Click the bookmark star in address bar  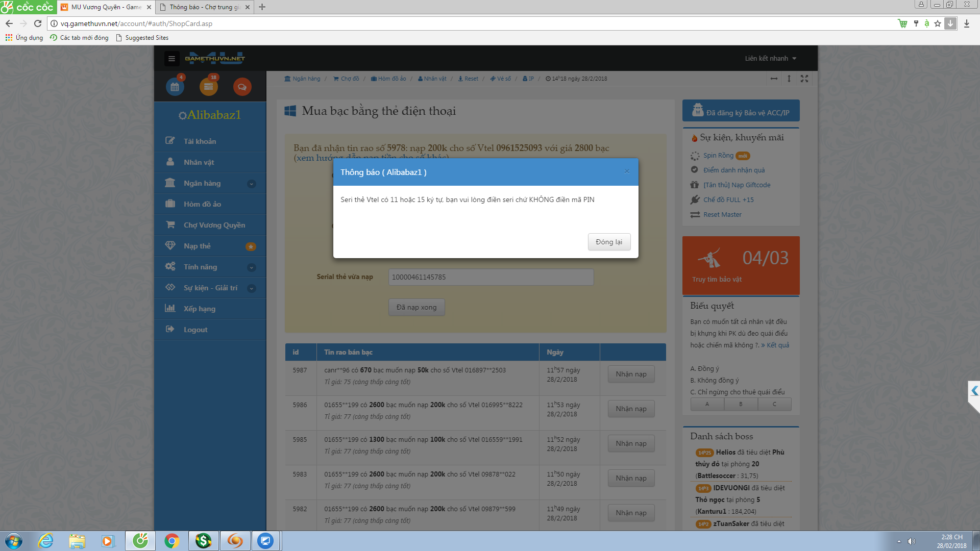click(x=938, y=23)
